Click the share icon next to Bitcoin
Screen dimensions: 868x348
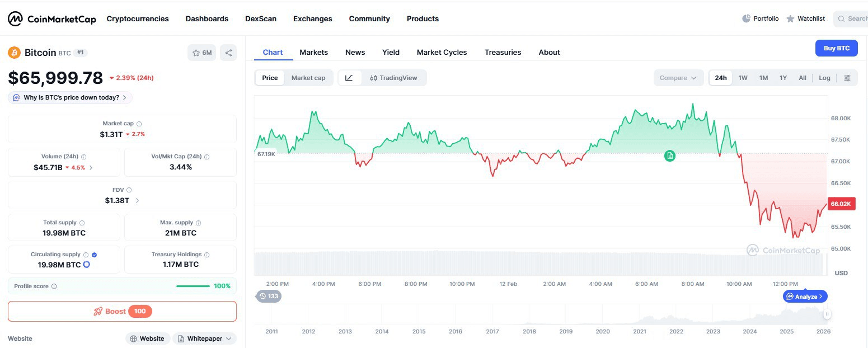tap(228, 53)
